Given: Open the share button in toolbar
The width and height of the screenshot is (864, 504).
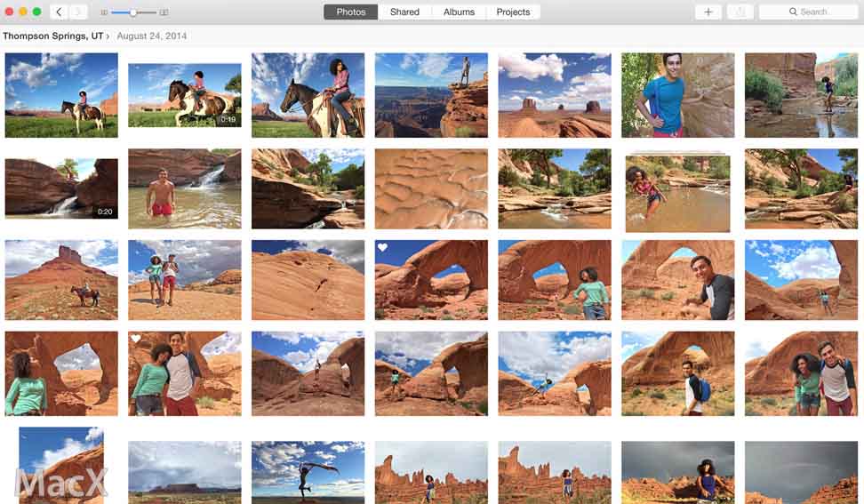Looking at the screenshot, I should 738,12.
